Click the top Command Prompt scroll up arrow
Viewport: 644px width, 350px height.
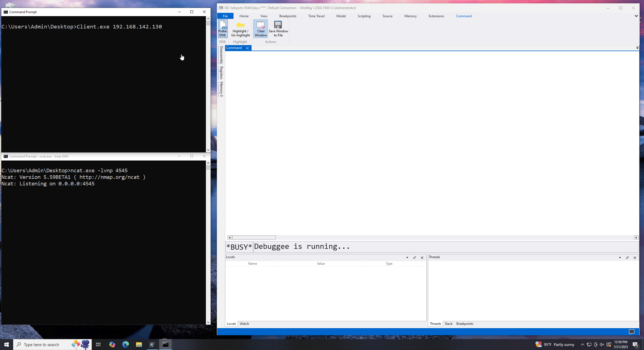[208, 19]
